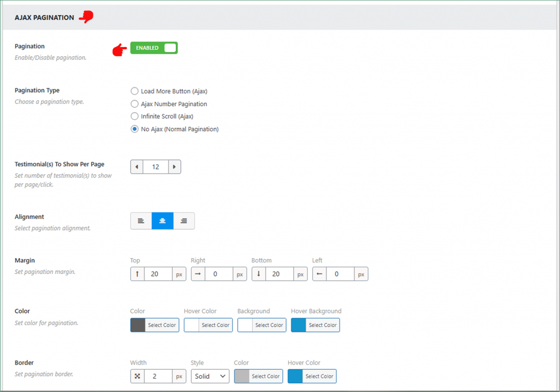Click the Bottom margin value field
The height and width of the screenshot is (392, 560).
coord(279,274)
